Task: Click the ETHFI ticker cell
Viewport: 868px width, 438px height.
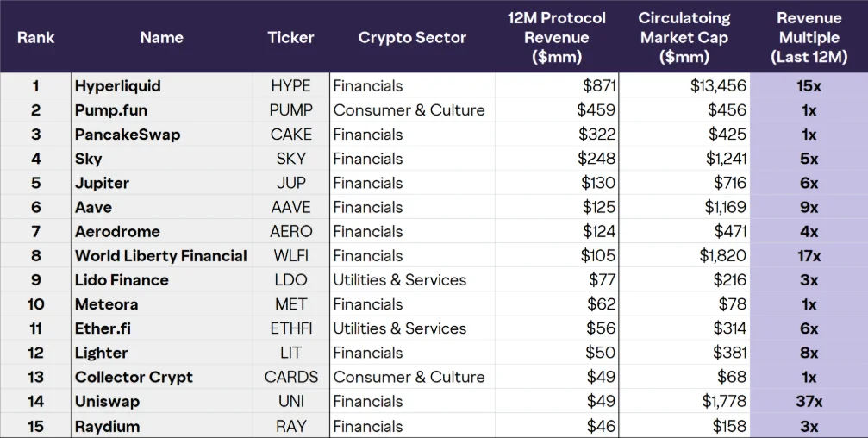Action: [x=291, y=328]
